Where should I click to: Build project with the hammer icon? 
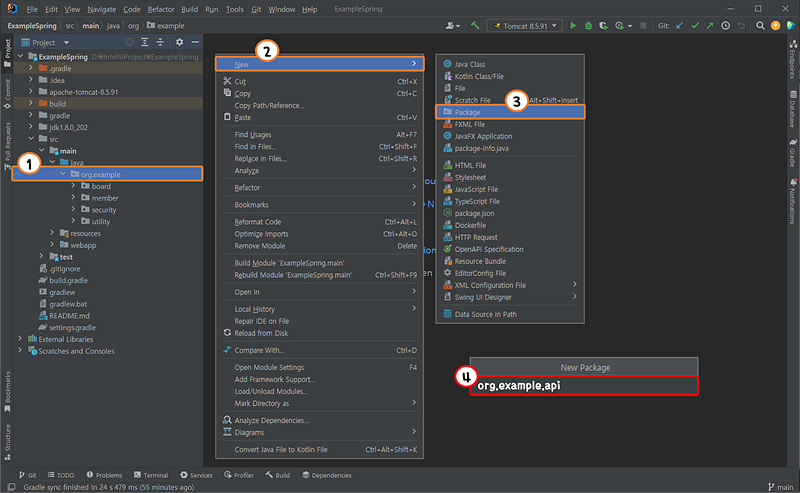coord(475,25)
